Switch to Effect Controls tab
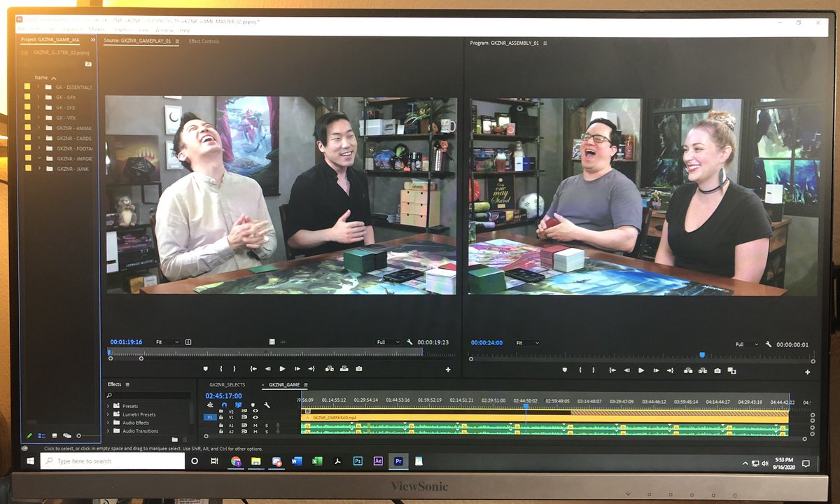Viewport: 840px width, 504px height. point(204,41)
